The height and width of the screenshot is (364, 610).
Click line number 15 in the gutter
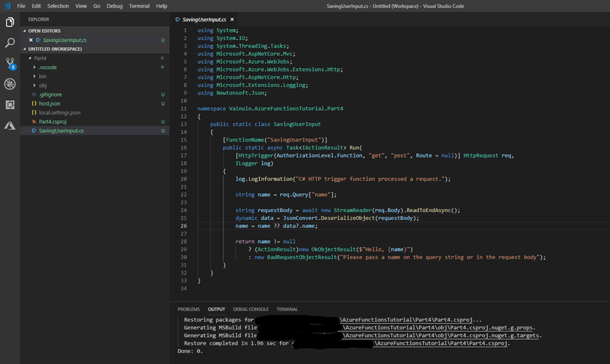click(183, 140)
